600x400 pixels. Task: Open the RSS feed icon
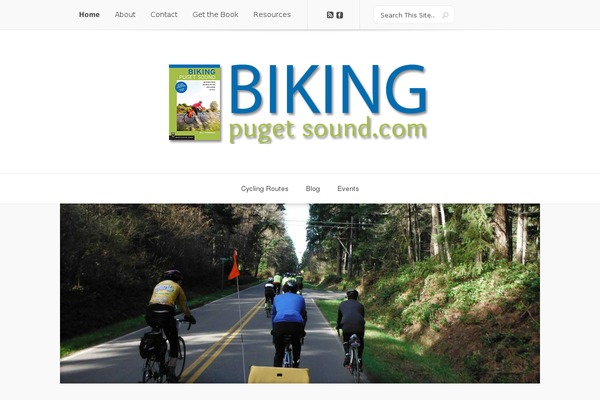(330, 15)
